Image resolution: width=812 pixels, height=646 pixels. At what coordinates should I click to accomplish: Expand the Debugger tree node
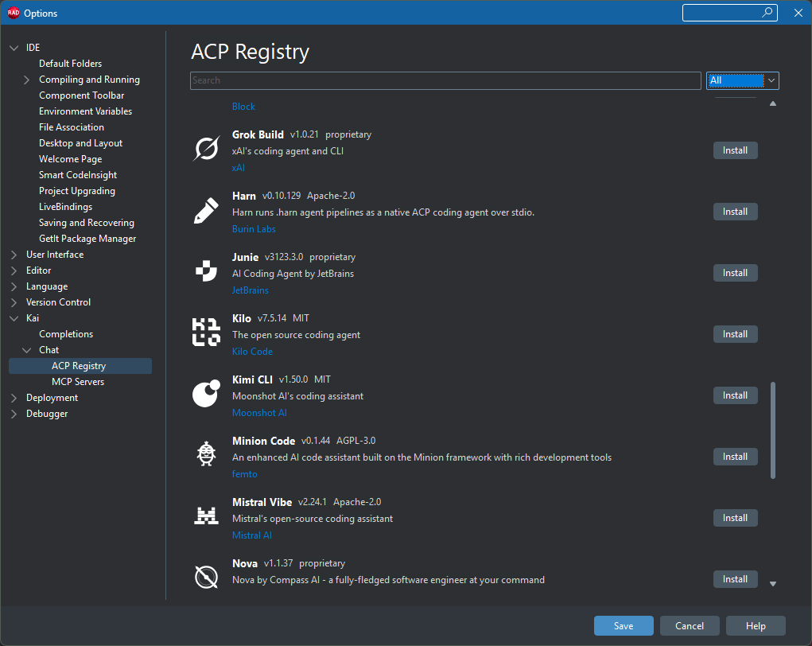14,414
